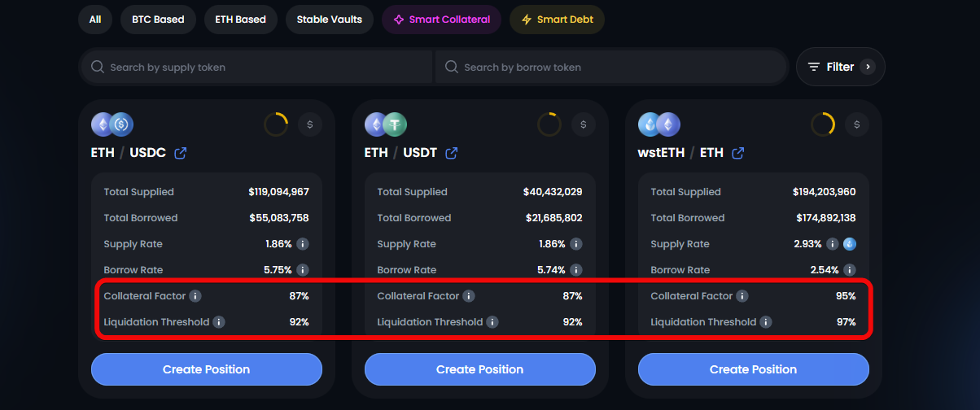This screenshot has width=980, height=410.
Task: Create Position for wstETH / ETH vault
Action: (x=753, y=369)
